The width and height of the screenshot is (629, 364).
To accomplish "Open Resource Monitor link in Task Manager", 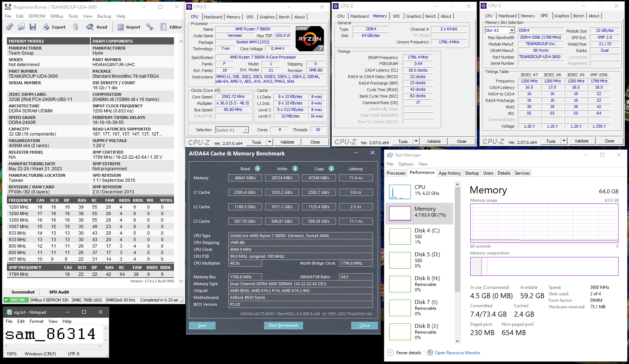I will pos(458,353).
